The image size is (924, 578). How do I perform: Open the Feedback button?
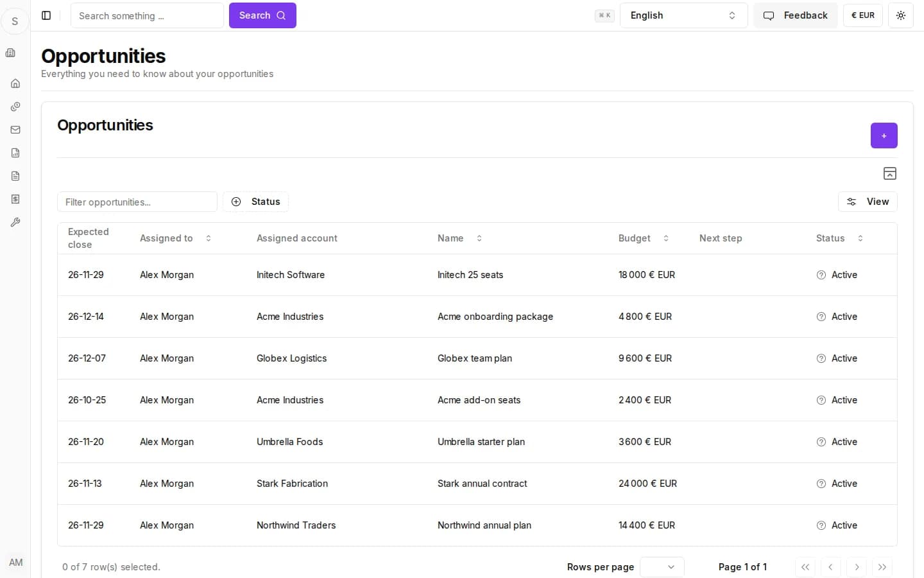point(796,15)
